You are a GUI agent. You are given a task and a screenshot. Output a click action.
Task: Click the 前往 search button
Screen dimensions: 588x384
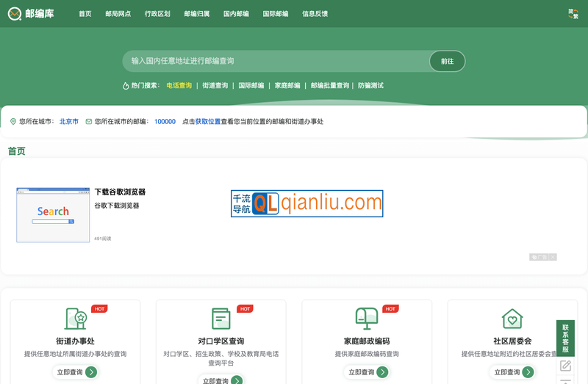(448, 61)
